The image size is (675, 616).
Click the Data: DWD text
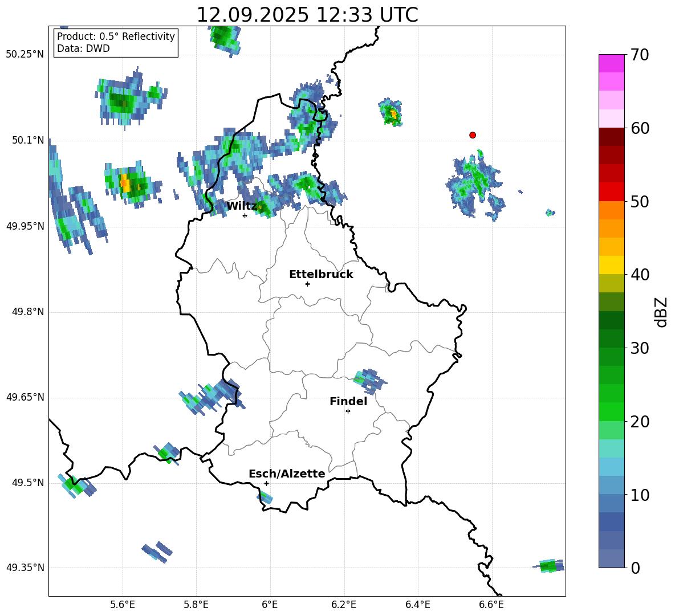pyautogui.click(x=83, y=48)
